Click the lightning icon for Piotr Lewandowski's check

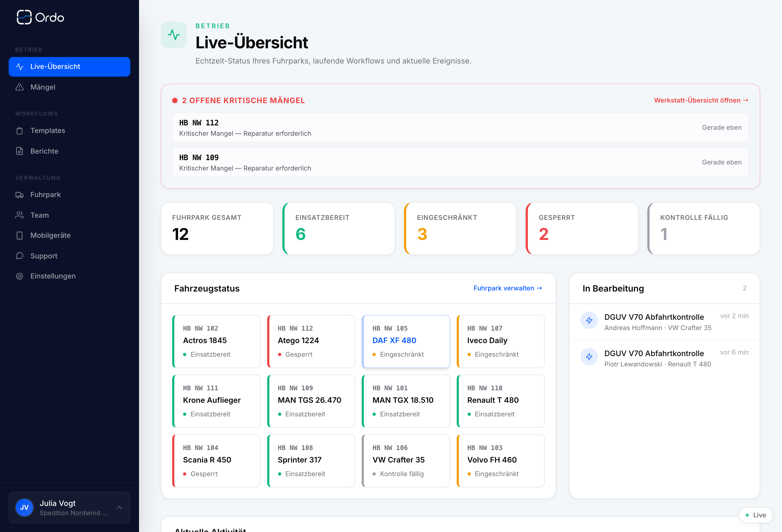pos(589,356)
